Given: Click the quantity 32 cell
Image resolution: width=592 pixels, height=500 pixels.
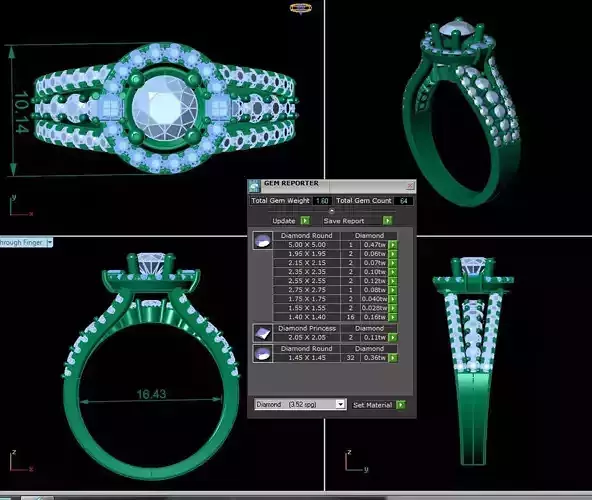Looking at the screenshot, I should 350,358.
